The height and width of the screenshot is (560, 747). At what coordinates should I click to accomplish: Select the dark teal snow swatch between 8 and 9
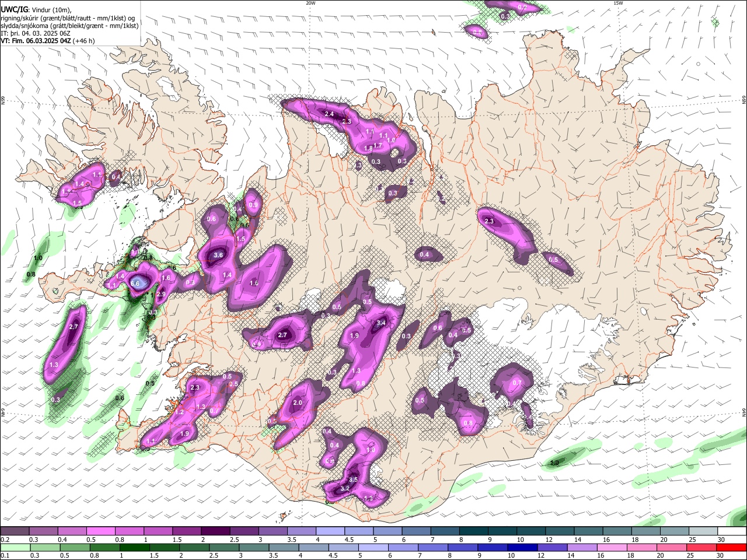(473, 531)
